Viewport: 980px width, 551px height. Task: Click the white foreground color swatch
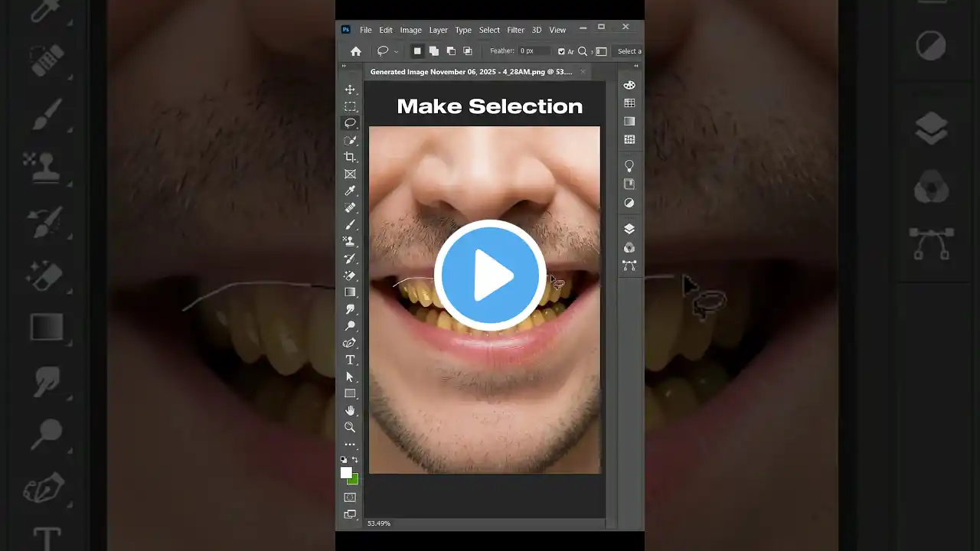[346, 472]
